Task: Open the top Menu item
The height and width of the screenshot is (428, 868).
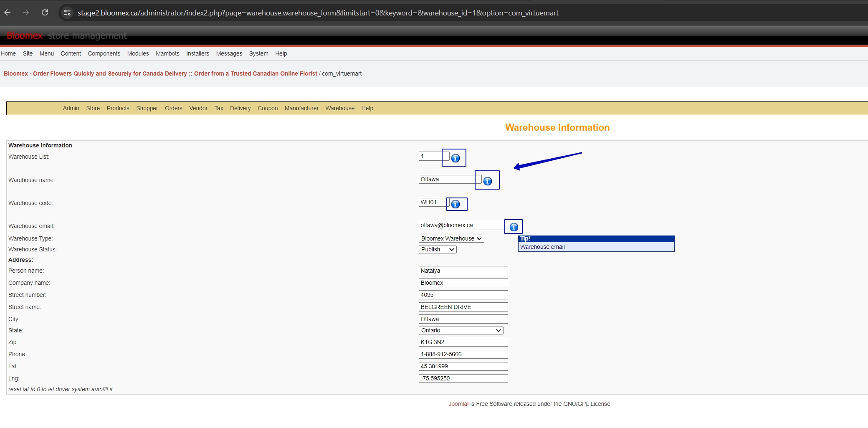Action: (x=47, y=53)
